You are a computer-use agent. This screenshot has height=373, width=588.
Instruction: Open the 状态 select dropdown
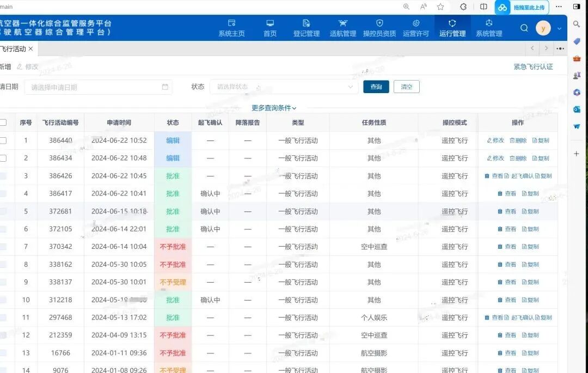pos(283,87)
